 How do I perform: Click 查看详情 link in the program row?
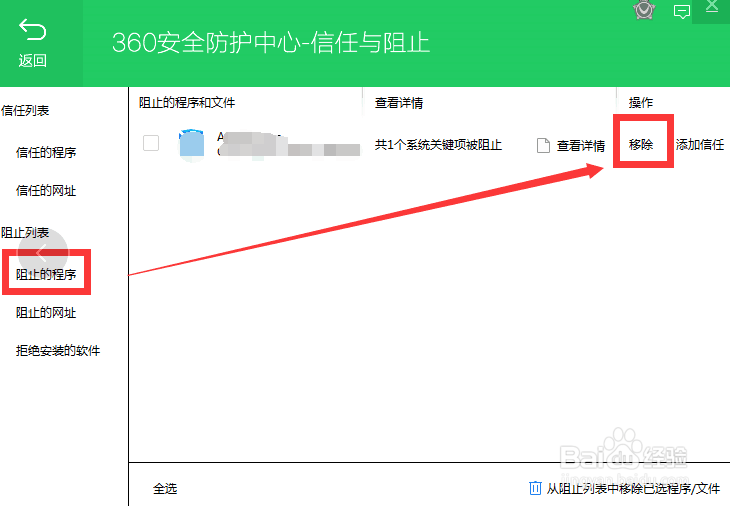pos(581,146)
